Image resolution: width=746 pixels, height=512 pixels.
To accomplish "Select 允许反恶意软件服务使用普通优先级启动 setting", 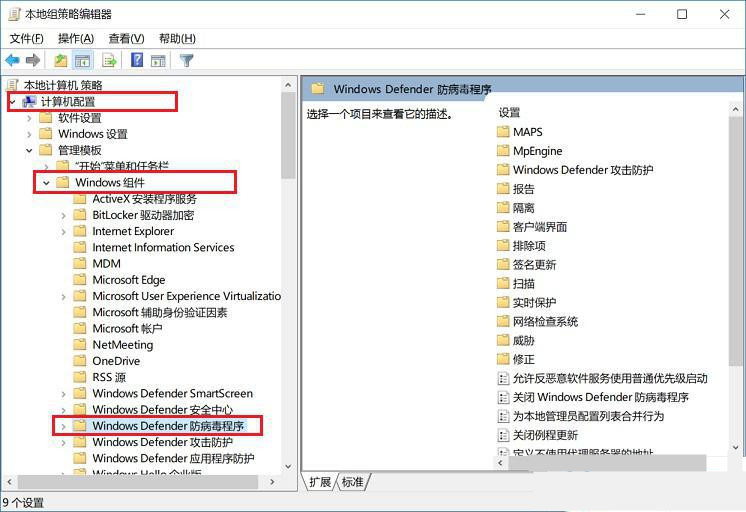I will point(602,378).
